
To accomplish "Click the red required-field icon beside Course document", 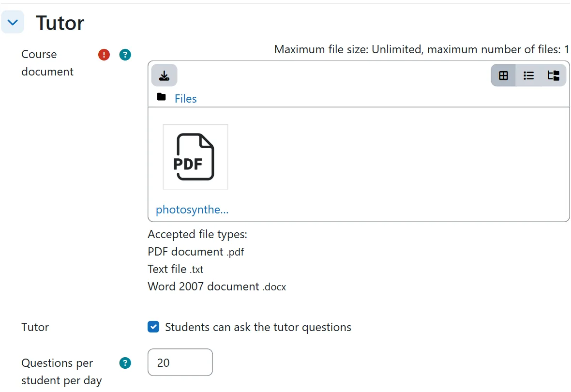I will [x=104, y=55].
